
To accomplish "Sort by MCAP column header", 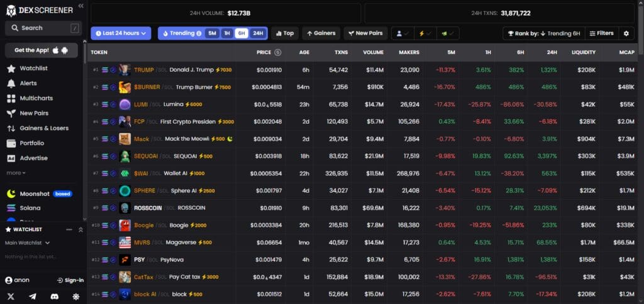I will pos(627,53).
